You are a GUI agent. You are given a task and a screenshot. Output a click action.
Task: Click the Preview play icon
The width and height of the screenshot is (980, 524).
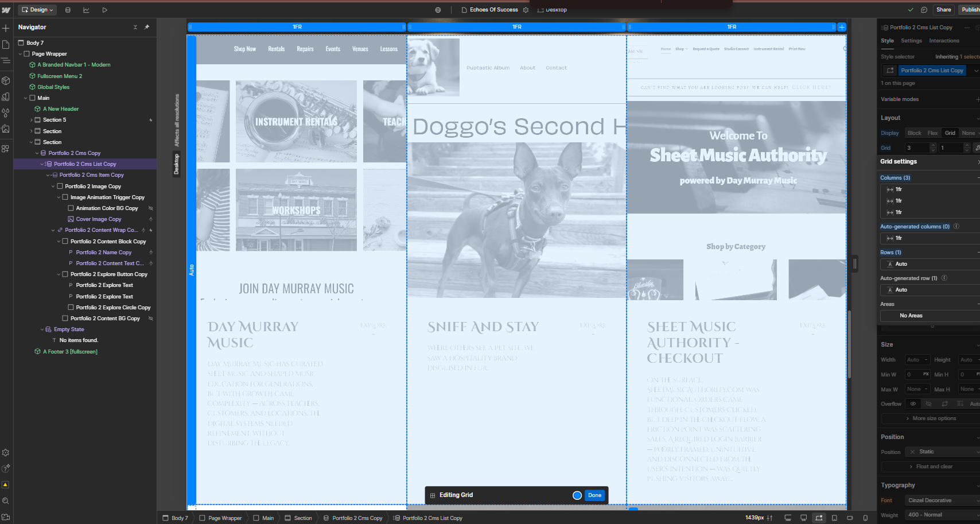point(104,10)
